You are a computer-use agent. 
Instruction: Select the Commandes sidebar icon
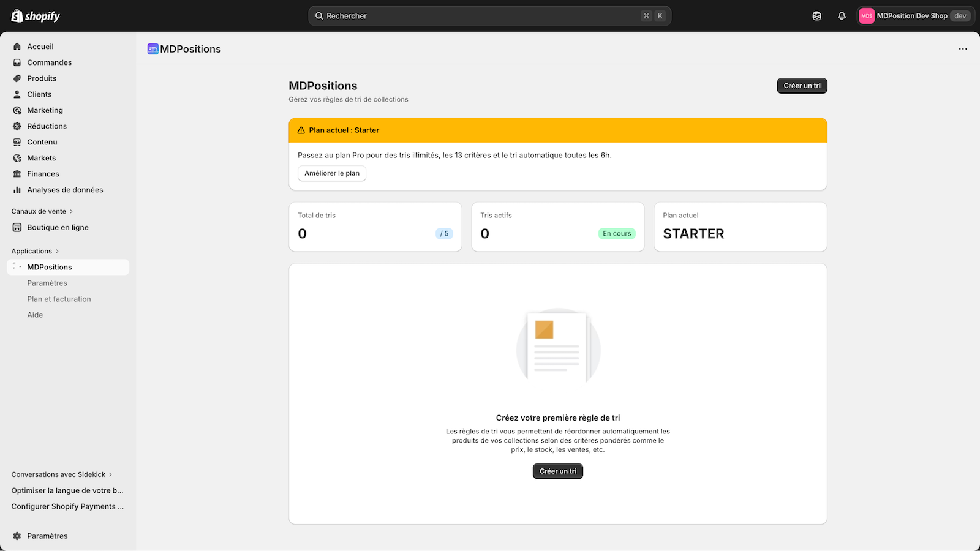point(17,62)
